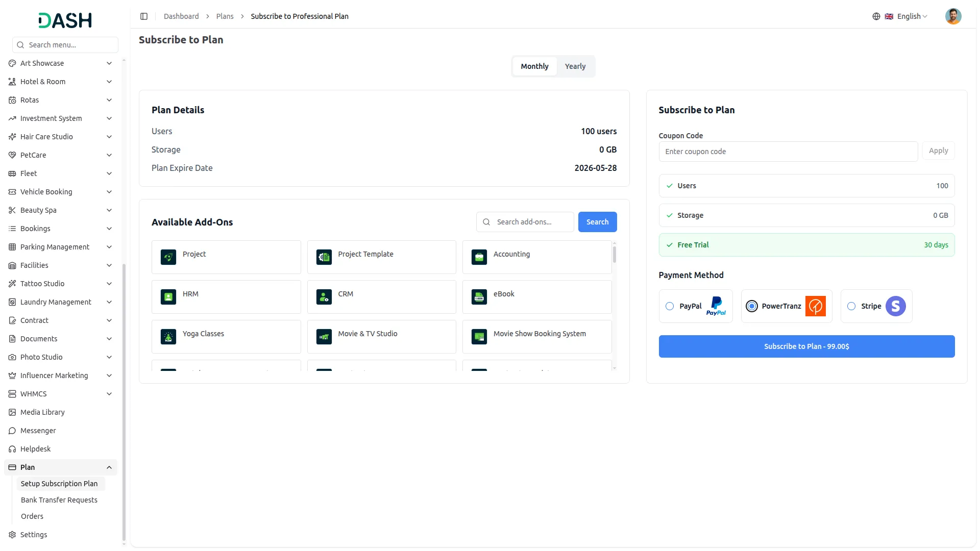The image size is (980, 551).
Task: Click the add-ons Search button
Action: 597,222
